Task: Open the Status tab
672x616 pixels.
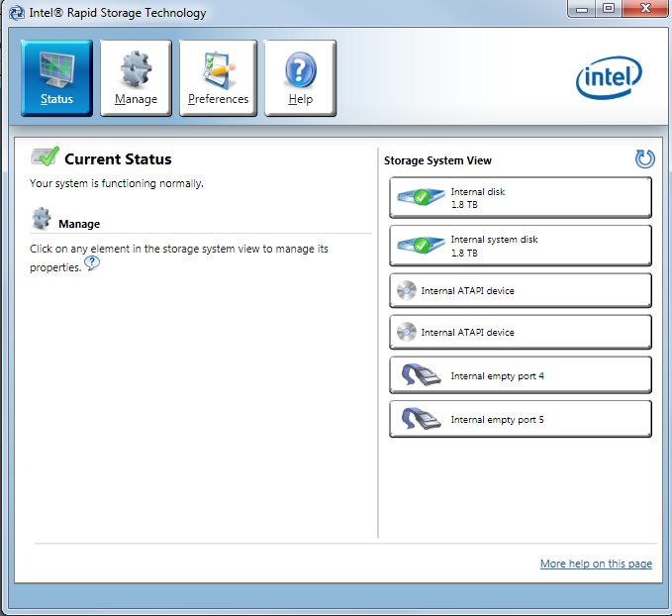Action: (56, 77)
